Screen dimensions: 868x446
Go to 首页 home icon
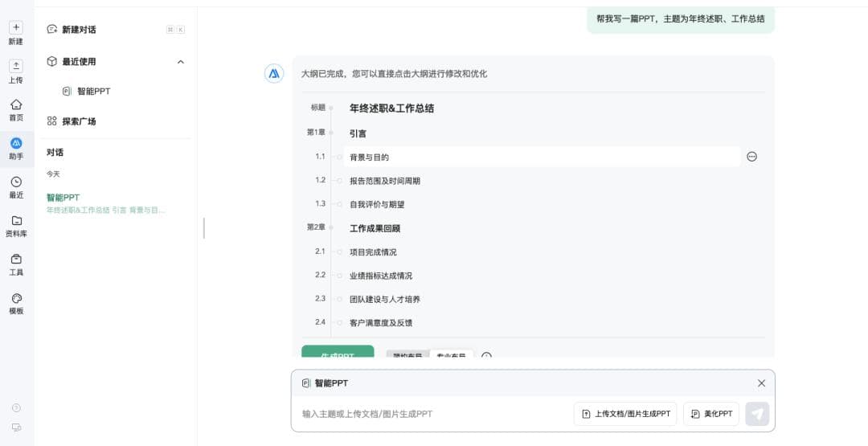16,104
